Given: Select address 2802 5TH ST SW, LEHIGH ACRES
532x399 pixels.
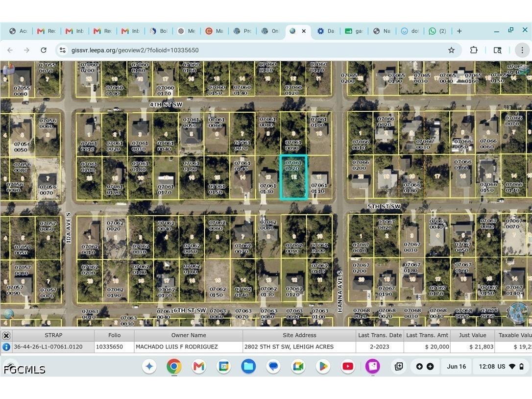Looking at the screenshot, I should [299, 347].
